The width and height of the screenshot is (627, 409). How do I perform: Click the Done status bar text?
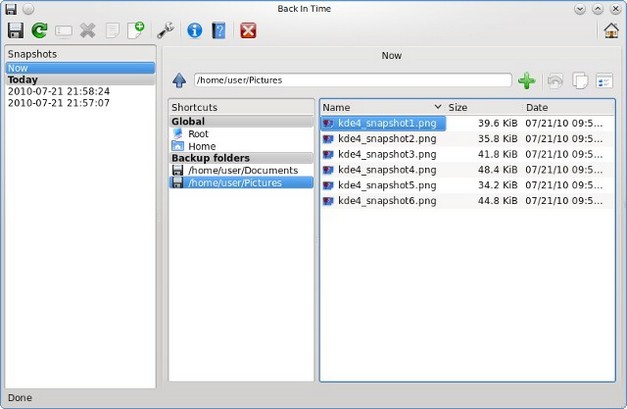click(x=20, y=398)
